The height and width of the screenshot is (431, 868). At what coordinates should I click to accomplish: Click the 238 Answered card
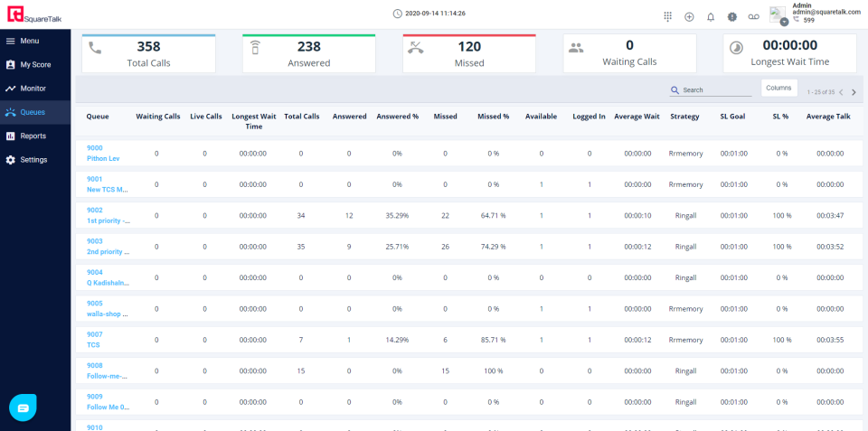pos(309,53)
